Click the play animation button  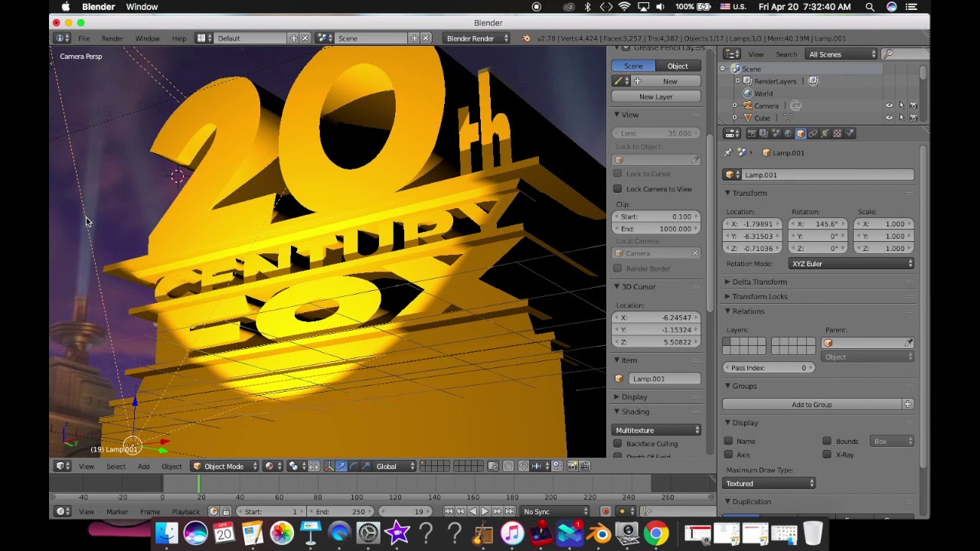[485, 511]
